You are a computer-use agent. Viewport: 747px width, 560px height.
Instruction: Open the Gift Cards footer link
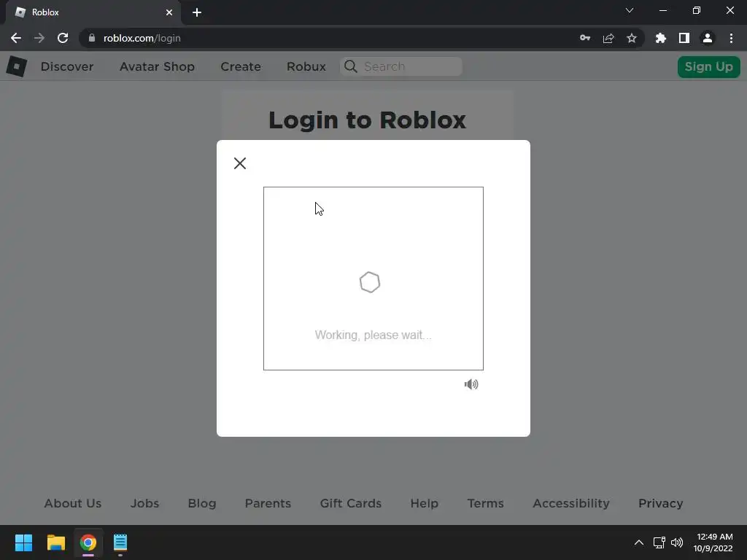pyautogui.click(x=351, y=503)
